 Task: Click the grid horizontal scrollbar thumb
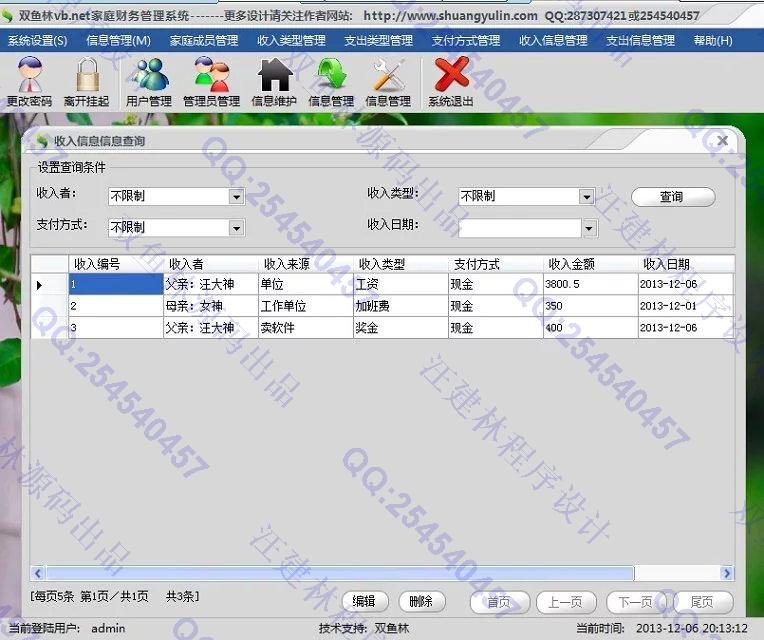coord(340,573)
